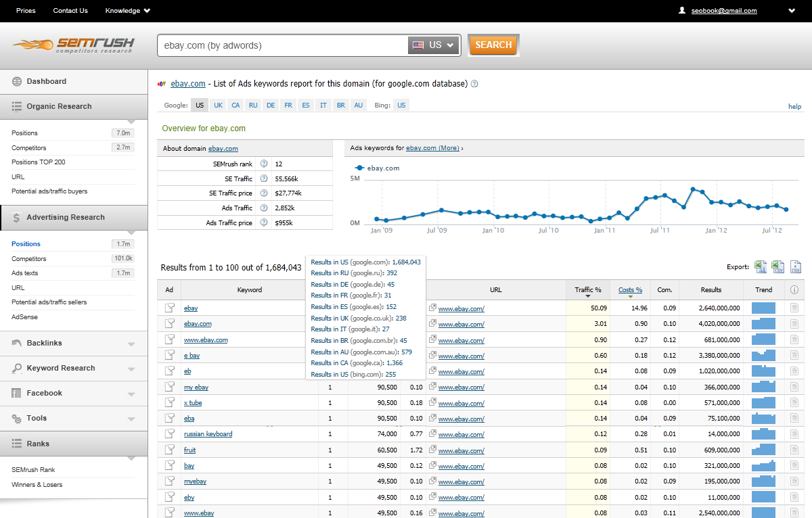
Task: Open ebay.com (More) ads keywords link
Action: [x=432, y=147]
